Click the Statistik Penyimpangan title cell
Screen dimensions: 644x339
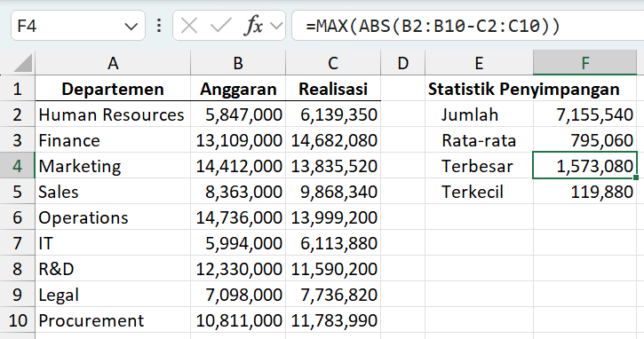(x=524, y=88)
